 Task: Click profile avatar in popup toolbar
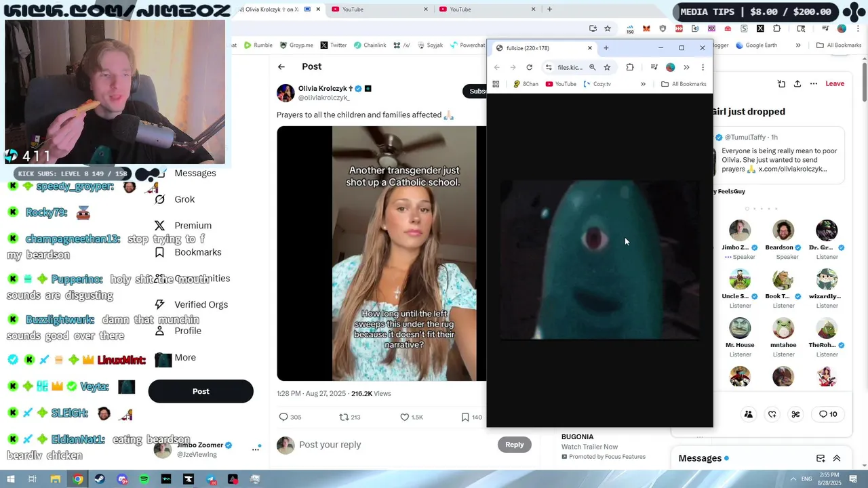coord(670,67)
